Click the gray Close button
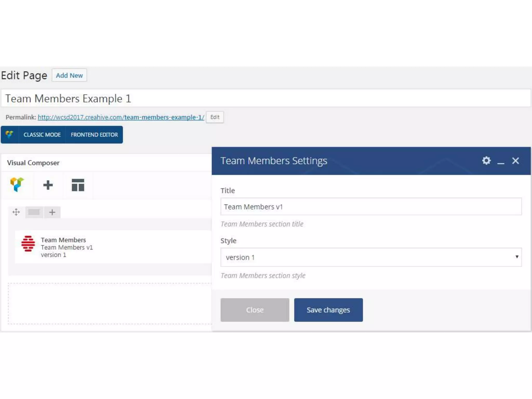Screen dimensions: 532x399 point(255,310)
